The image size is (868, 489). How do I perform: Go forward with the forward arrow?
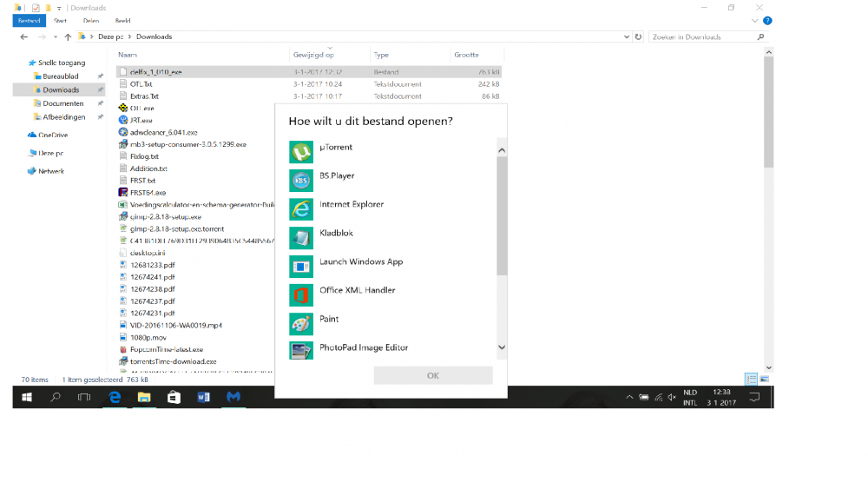click(42, 36)
